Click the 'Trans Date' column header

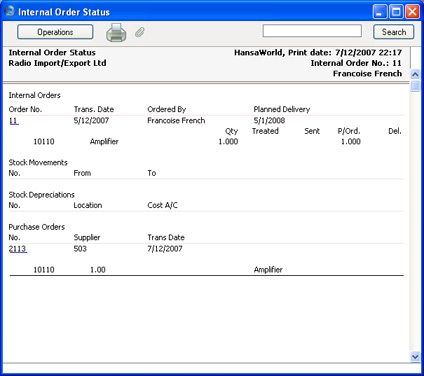click(166, 237)
